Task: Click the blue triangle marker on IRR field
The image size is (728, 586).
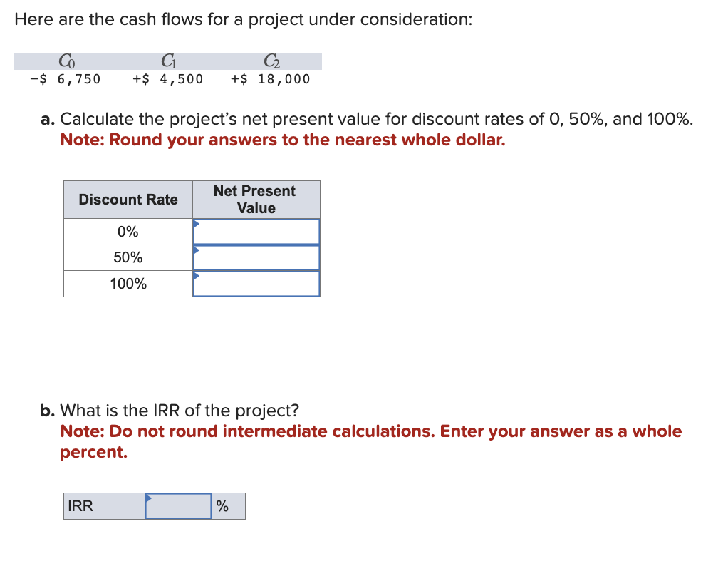Action: pos(149,498)
